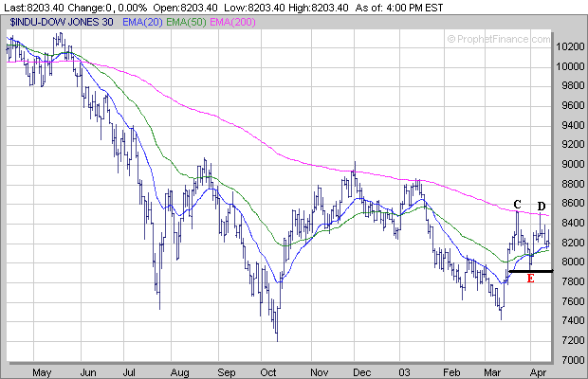Click the 9000 price axis label
This screenshot has height=379, width=588.
(573, 164)
